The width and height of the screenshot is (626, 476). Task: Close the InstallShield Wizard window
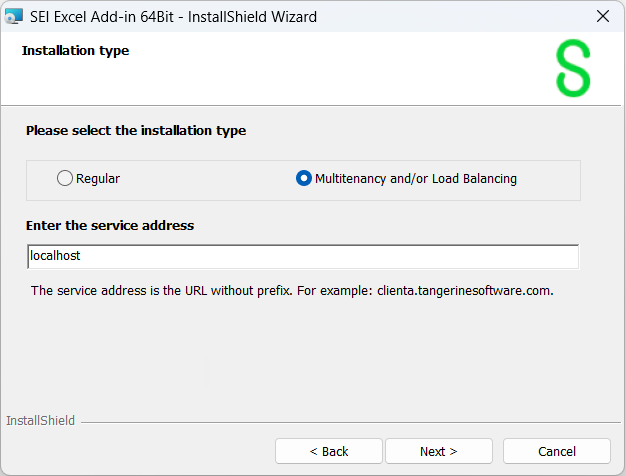pos(602,16)
